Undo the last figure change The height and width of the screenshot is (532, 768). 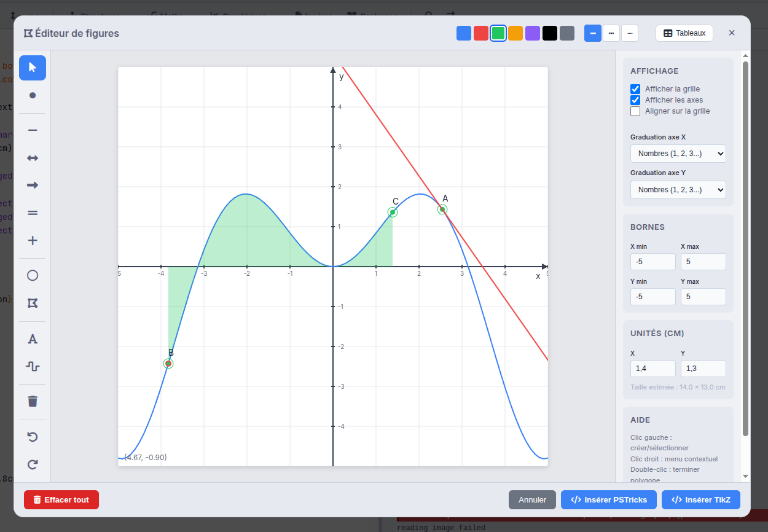(x=32, y=437)
